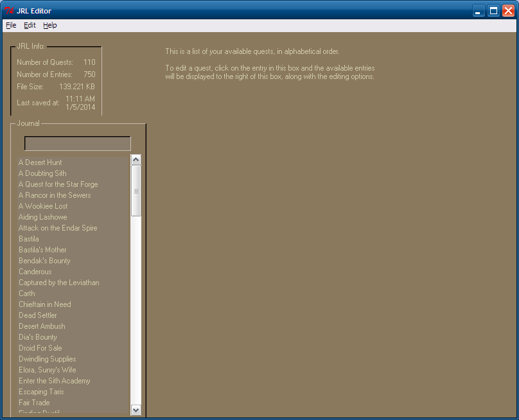Minimize the JRL Editor window
519x420 pixels.
(479, 10)
